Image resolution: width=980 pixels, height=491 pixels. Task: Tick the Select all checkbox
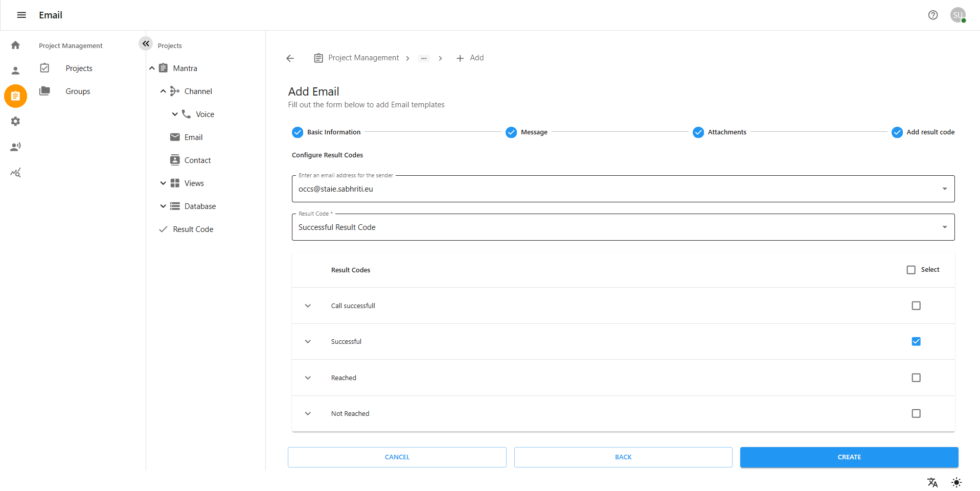click(910, 270)
